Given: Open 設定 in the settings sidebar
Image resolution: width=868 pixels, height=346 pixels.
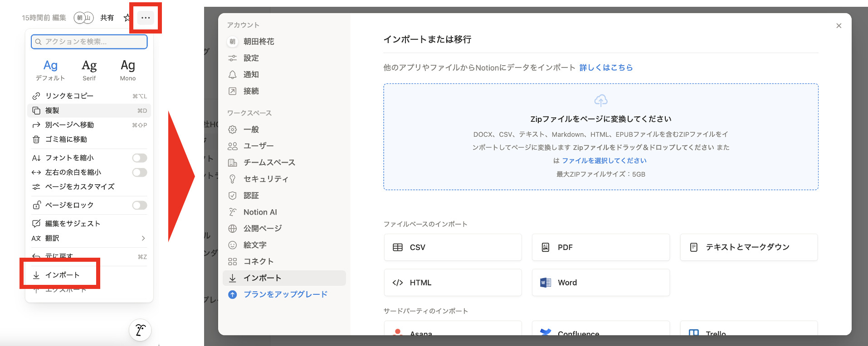Looking at the screenshot, I should coord(284,58).
